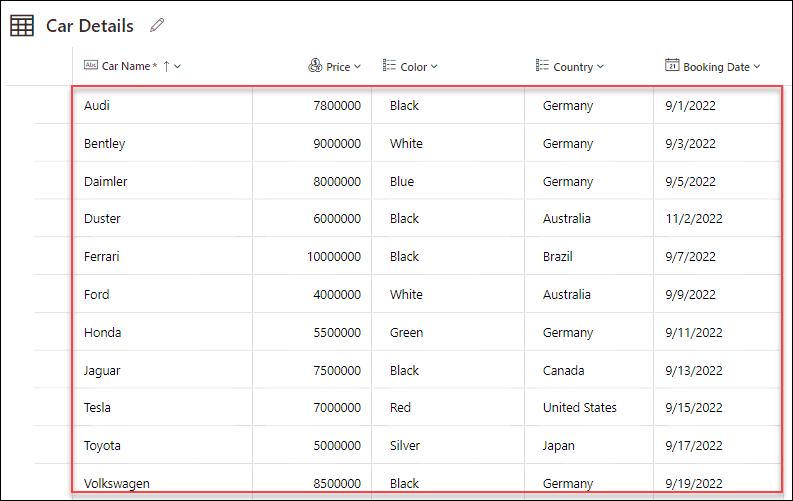Select the booking date 9/19/2022
This screenshot has width=793, height=501.
(694, 483)
